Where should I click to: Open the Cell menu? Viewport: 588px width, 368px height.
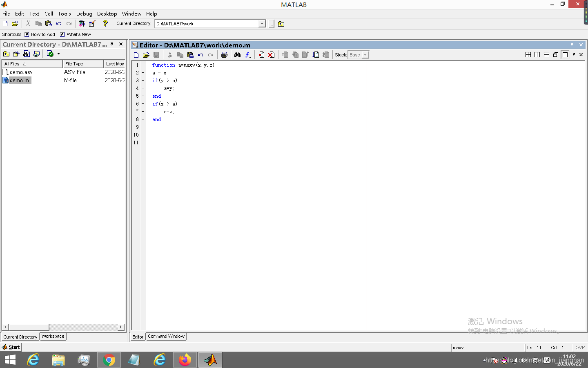click(x=49, y=13)
